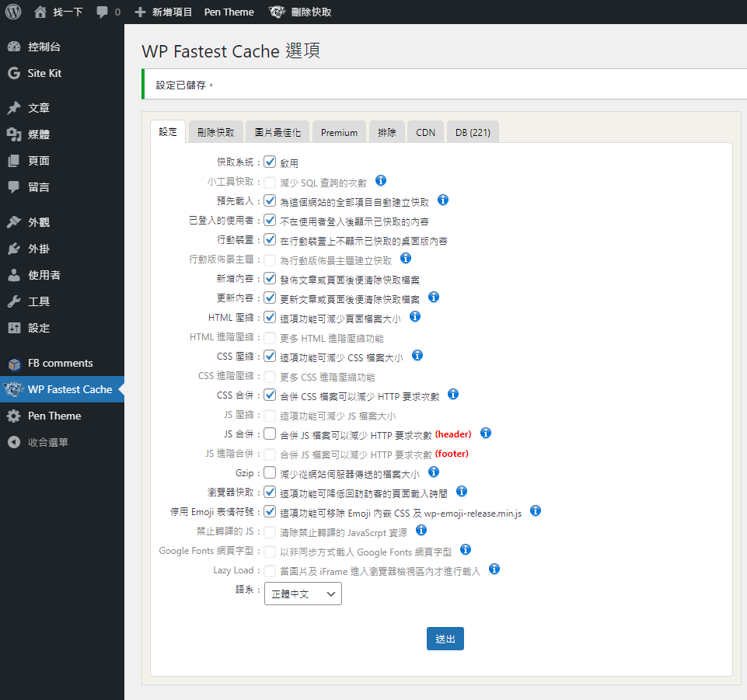747x700 pixels.
Task: Click the 刪除快取 cheetah icon in admin bar
Action: pos(278,12)
